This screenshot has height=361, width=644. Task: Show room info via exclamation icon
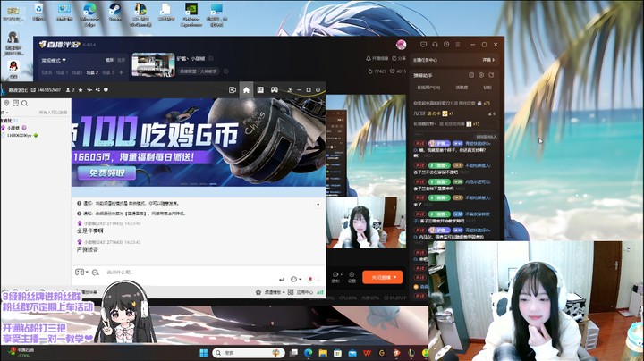(106, 90)
